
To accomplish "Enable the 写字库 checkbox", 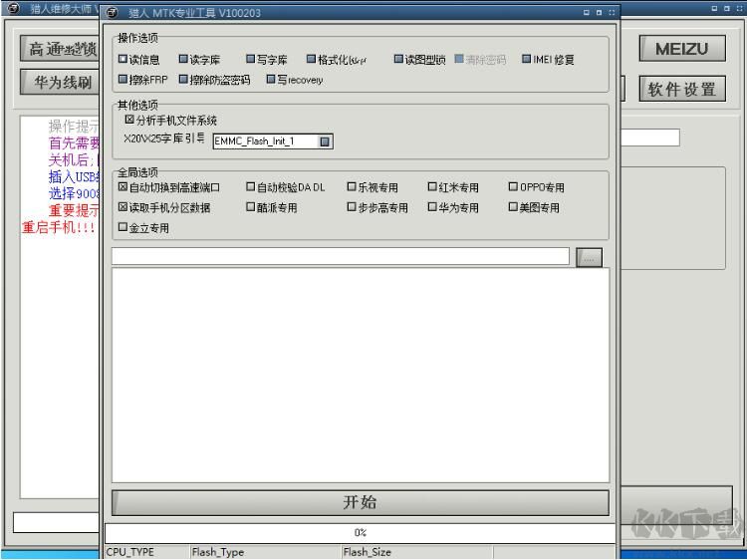I will coord(251,59).
